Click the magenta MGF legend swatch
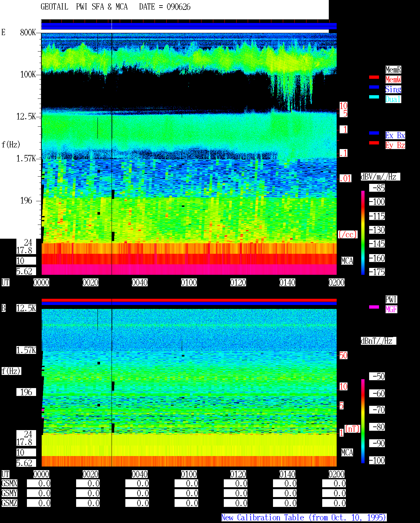420x523 pixels. coord(374,307)
